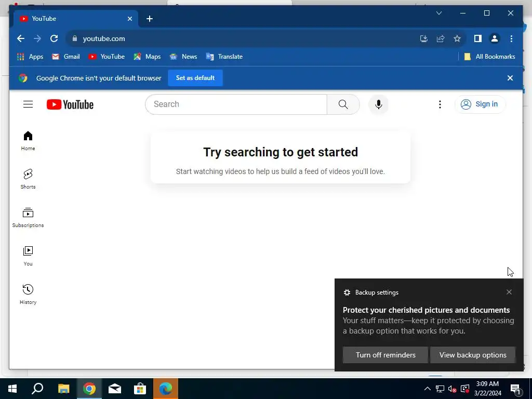Dismiss the default browser infobar
This screenshot has width=532, height=399.
tap(510, 78)
